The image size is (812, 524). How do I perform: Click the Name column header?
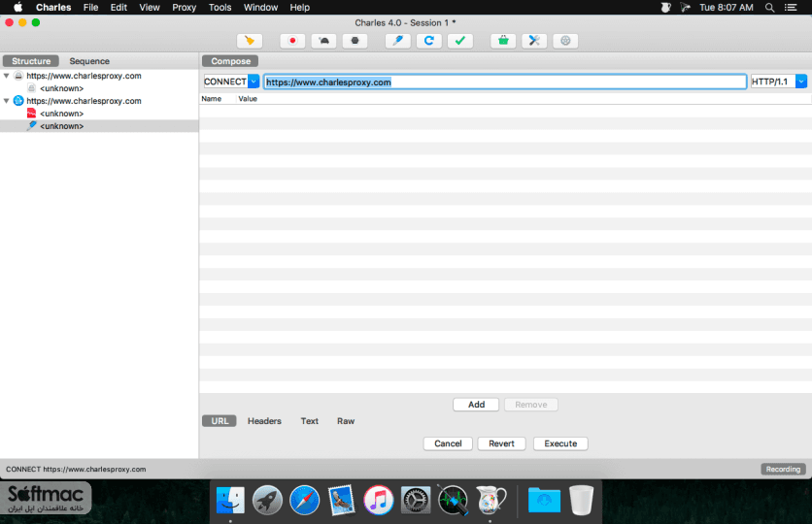212,99
